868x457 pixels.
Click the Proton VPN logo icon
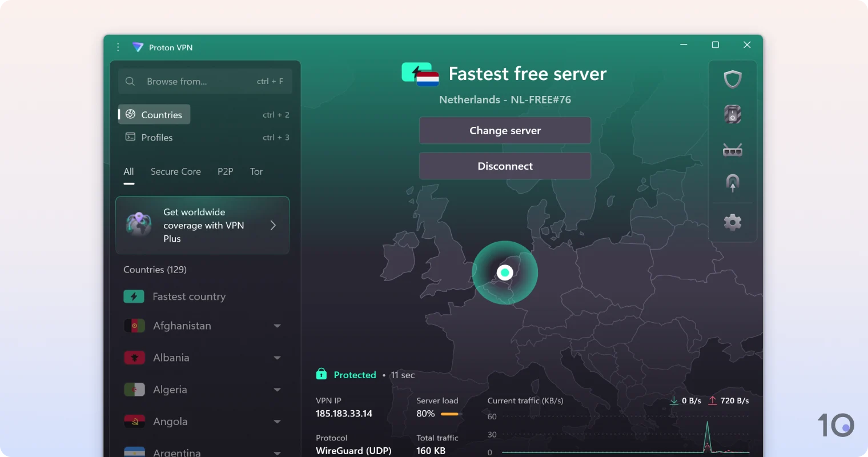tap(138, 47)
